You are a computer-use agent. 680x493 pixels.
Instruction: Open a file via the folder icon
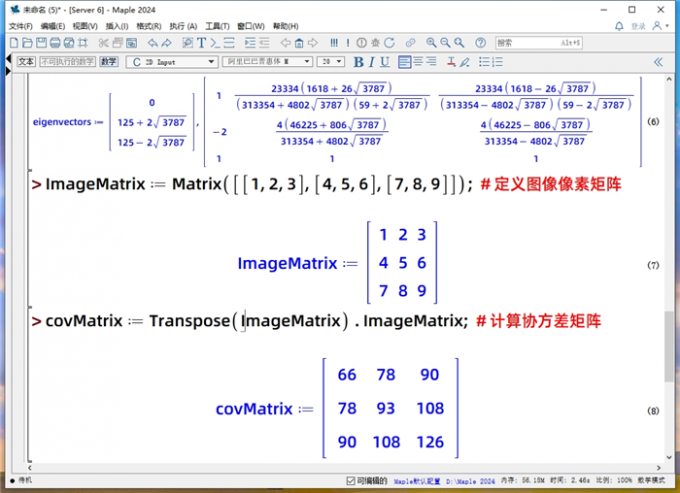click(x=27, y=42)
